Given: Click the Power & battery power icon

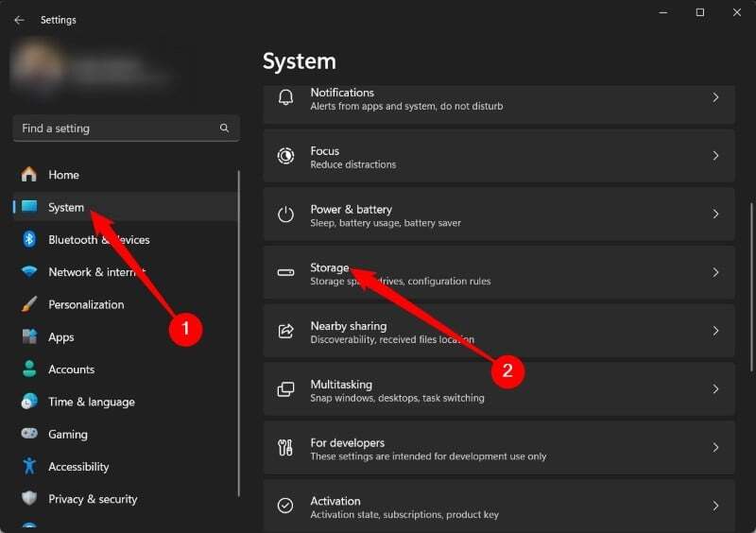Looking at the screenshot, I should coord(285,215).
